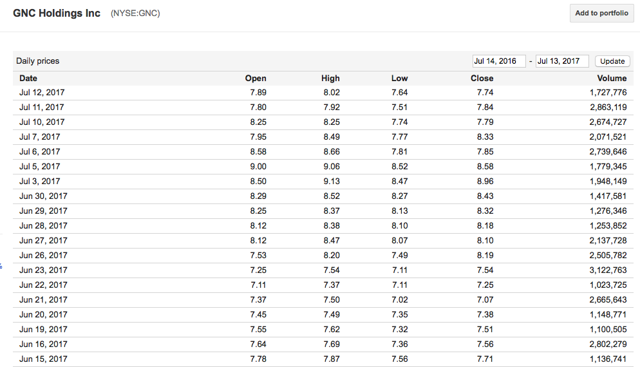Click volume 2,802,279 for Jun 16
This screenshot has width=640, height=367.
(x=608, y=344)
